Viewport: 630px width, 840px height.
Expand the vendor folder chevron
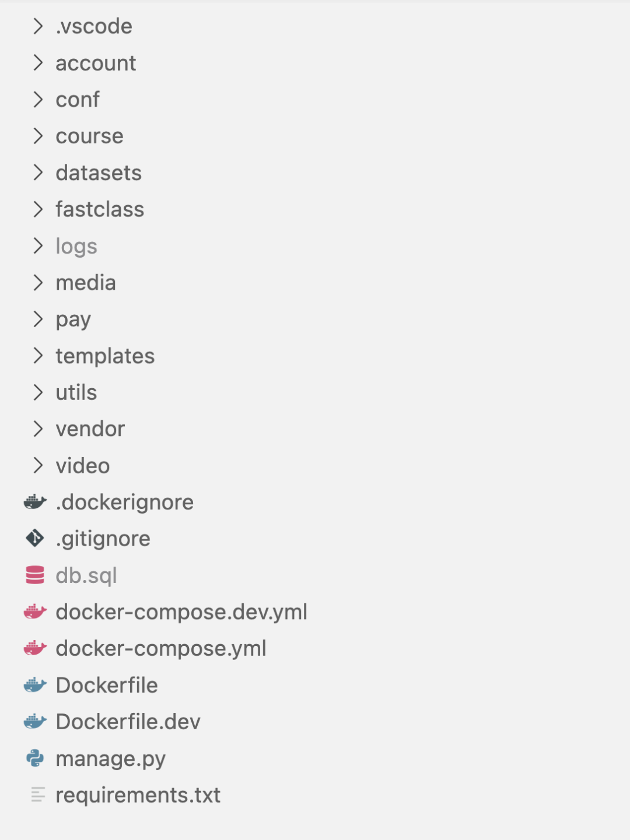[38, 429]
